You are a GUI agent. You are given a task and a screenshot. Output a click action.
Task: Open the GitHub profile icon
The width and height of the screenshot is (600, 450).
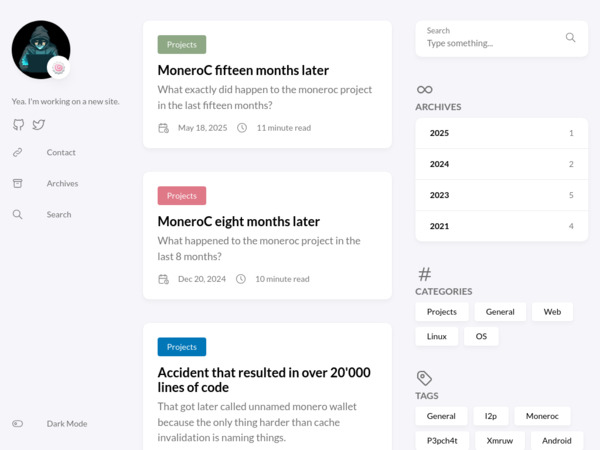click(18, 125)
